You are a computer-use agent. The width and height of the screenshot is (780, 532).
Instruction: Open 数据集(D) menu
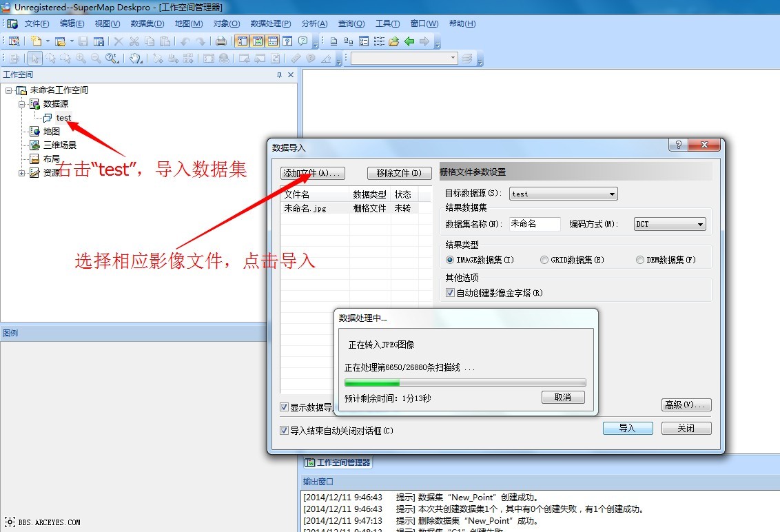pos(147,23)
